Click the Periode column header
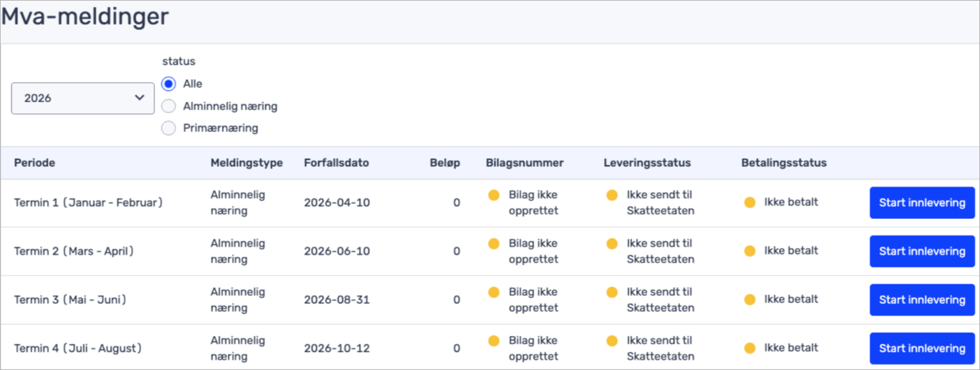This screenshot has height=370, width=980. pos(34,163)
